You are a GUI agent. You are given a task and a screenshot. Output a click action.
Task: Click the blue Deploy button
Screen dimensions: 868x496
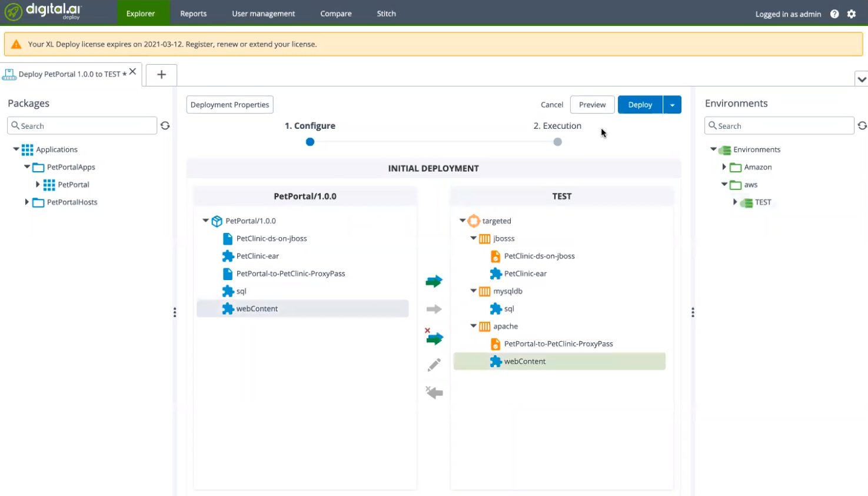(640, 105)
